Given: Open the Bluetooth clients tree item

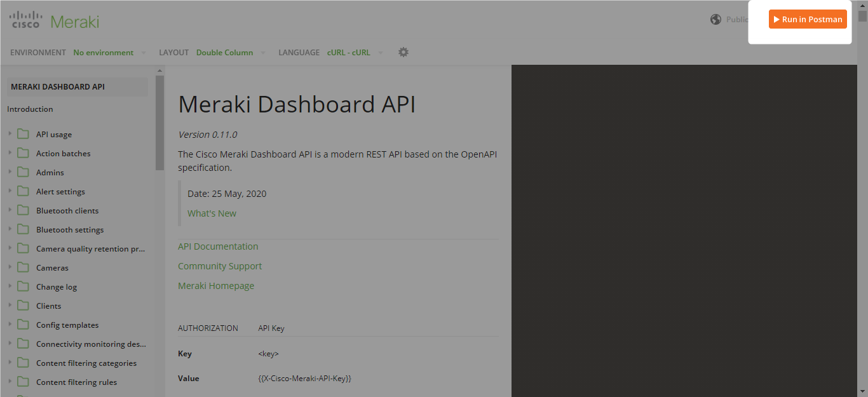Looking at the screenshot, I should (x=67, y=211).
